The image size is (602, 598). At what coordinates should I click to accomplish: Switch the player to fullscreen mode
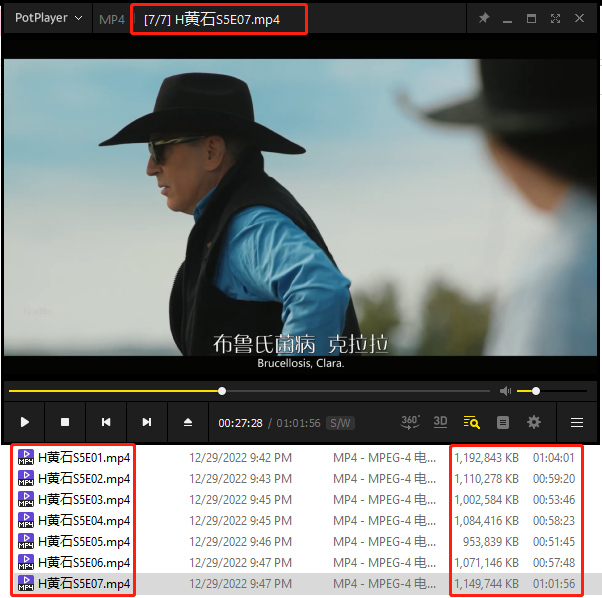click(x=555, y=18)
